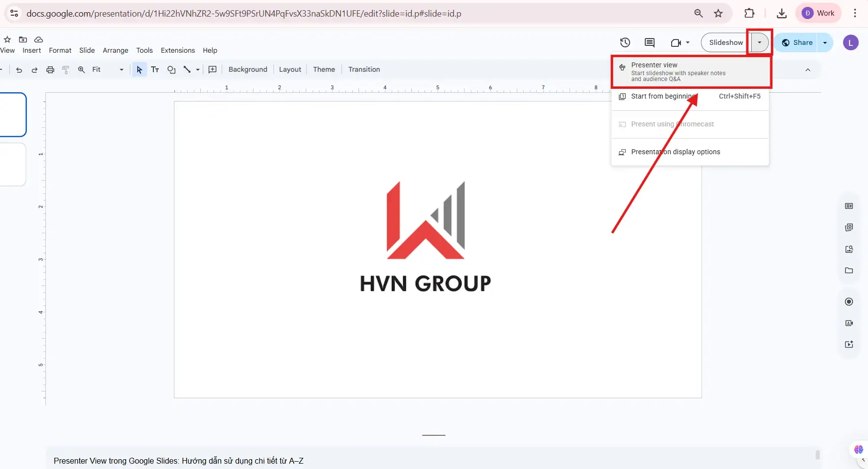Open version history clock icon
Viewport: 868px width, 469px height.
(625, 42)
